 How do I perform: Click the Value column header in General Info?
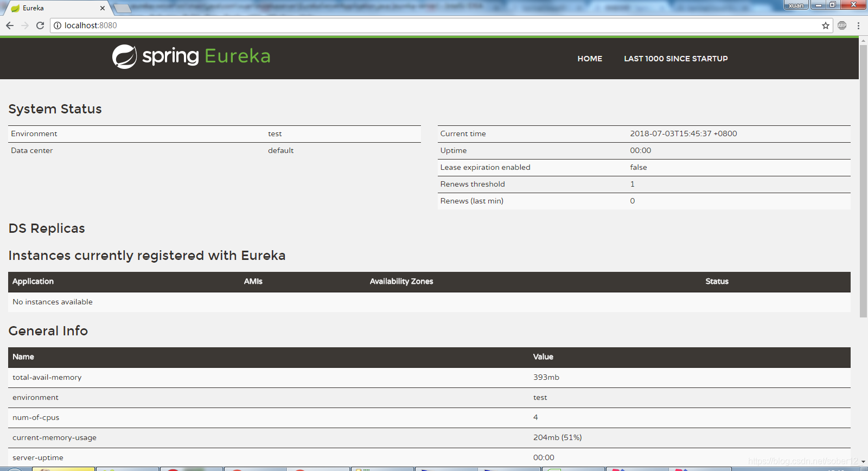543,357
